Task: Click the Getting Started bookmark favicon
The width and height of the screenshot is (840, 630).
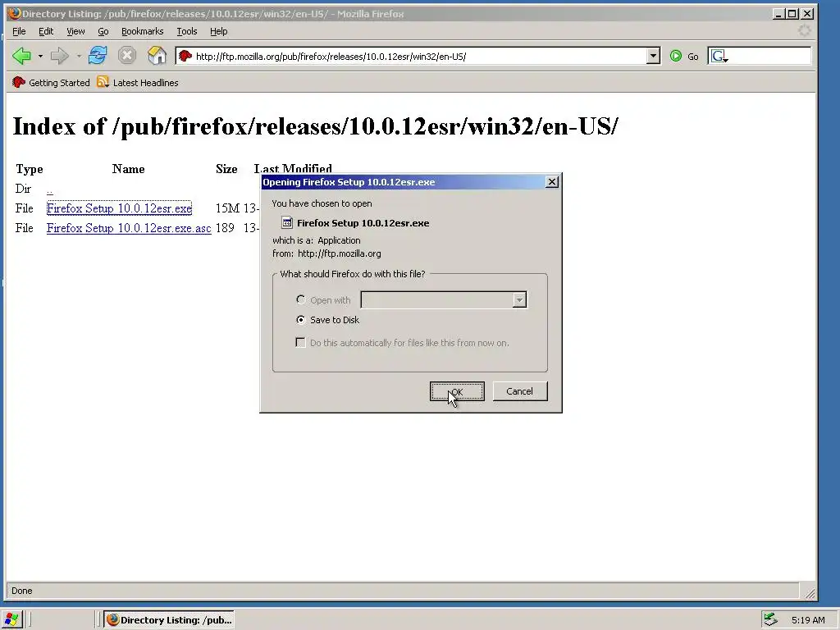Action: click(x=18, y=82)
